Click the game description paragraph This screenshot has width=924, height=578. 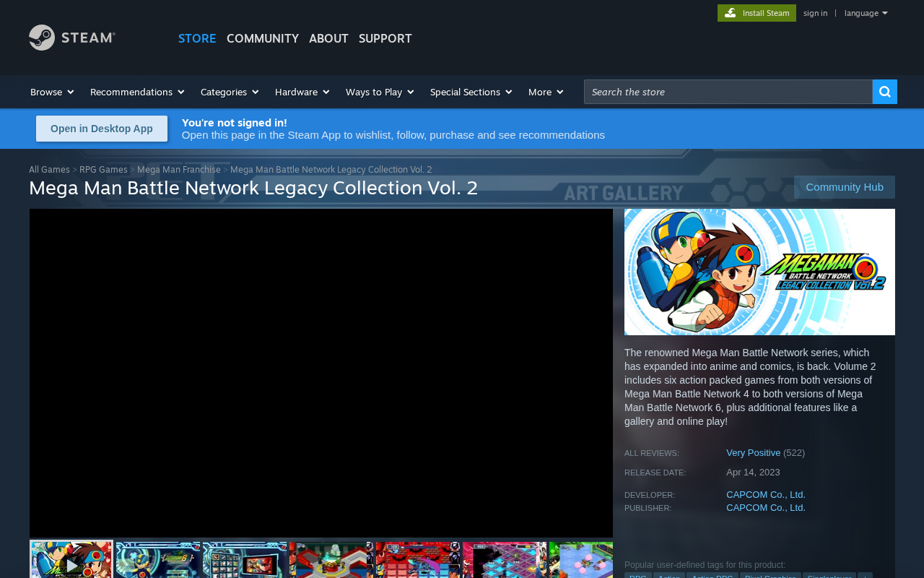751,387
